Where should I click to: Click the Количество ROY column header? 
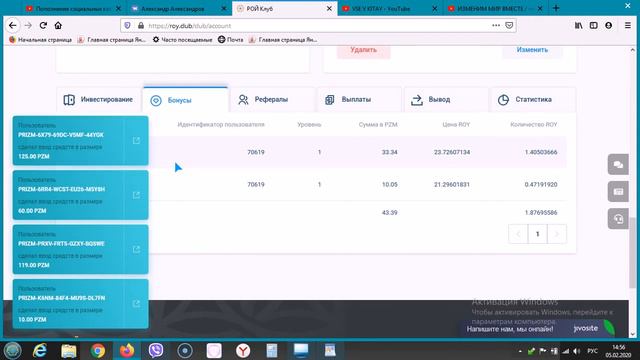533,124
